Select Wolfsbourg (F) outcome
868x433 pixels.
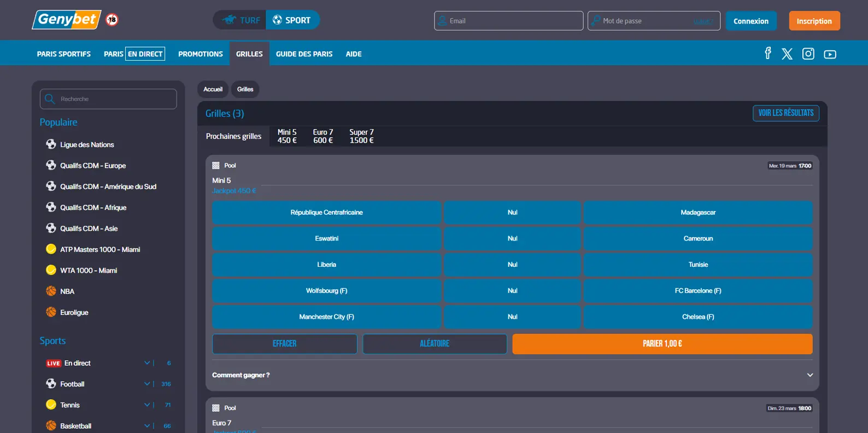[x=326, y=291]
